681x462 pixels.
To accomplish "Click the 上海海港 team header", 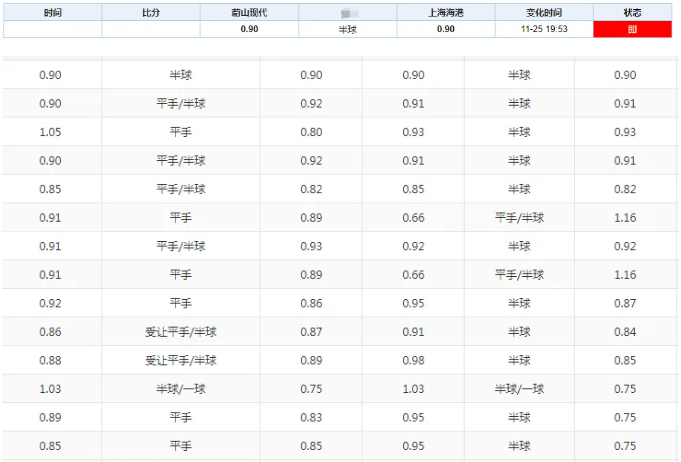I will (446, 13).
